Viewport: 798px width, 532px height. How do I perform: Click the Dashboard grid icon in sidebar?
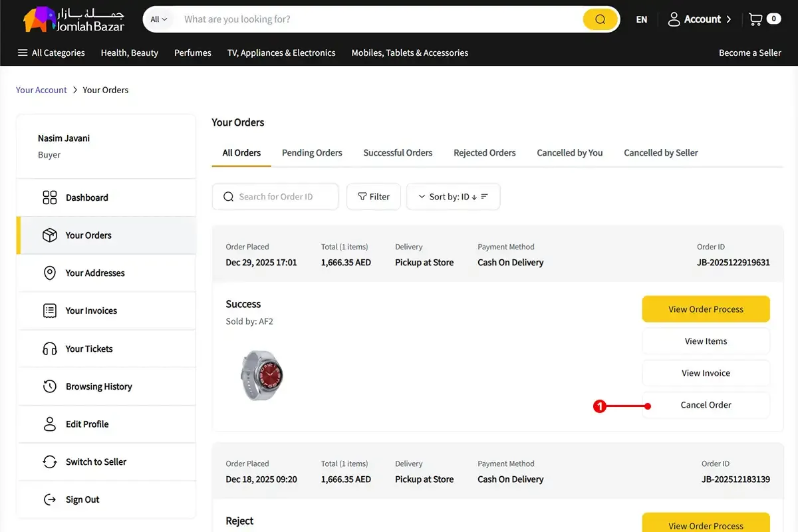pos(50,198)
